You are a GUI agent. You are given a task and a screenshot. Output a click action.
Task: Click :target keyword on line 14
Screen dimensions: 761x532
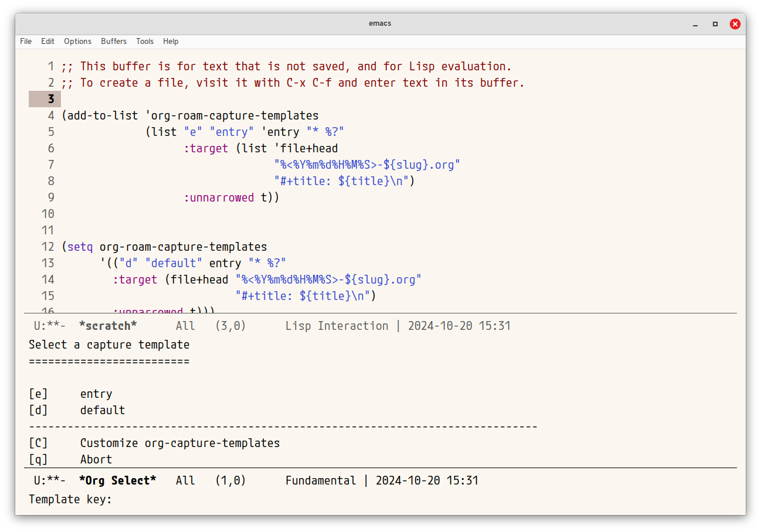click(135, 279)
